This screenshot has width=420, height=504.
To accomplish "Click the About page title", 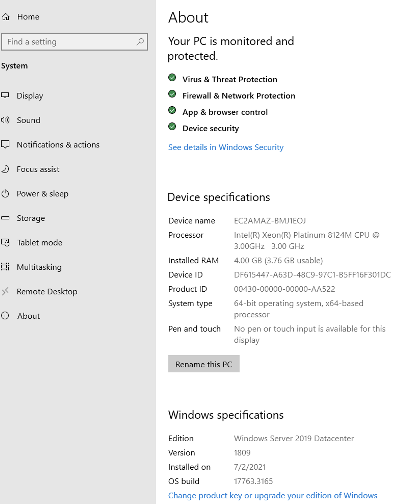I will [x=188, y=17].
